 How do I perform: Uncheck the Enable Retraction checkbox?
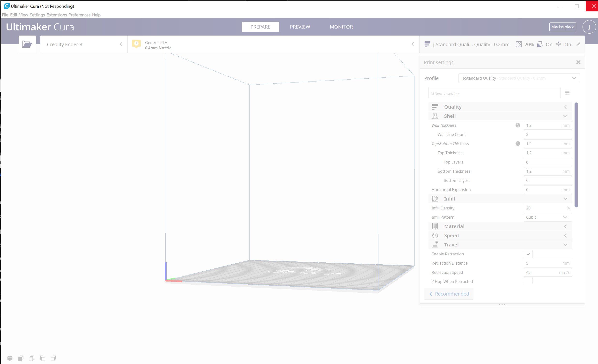pos(528,254)
